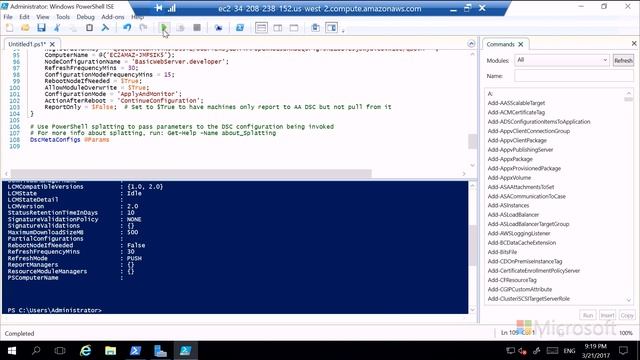640x360 pixels.
Task: Select Add-ASLoadBalancer in the commands list
Action: tap(513, 215)
